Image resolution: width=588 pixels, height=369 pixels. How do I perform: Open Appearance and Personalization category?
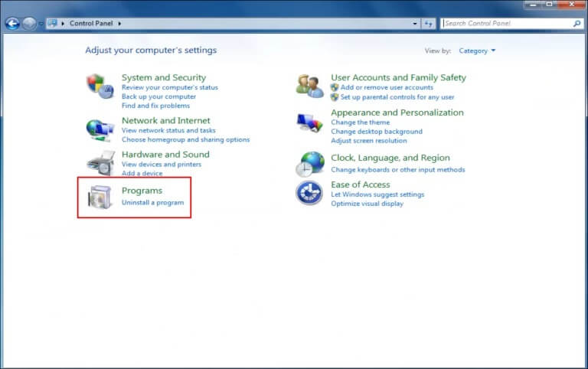pos(397,113)
